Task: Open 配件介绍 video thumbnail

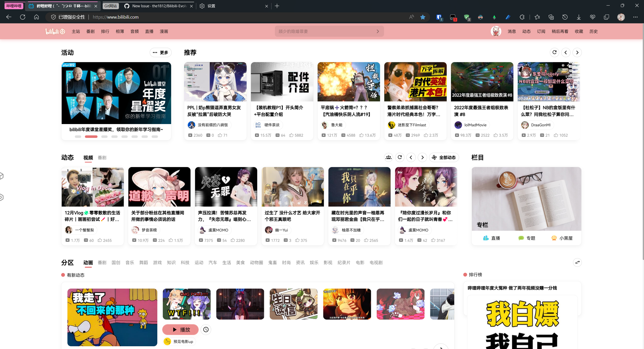Action: pyautogui.click(x=282, y=82)
